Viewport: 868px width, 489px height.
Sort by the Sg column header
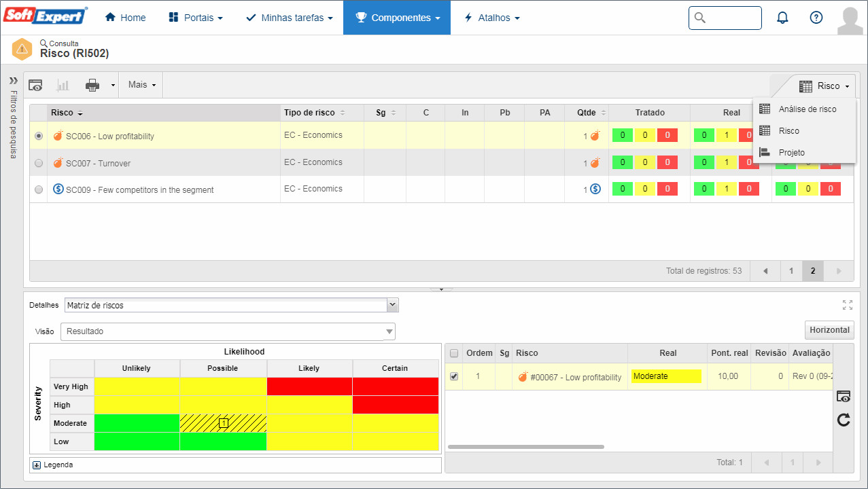[x=385, y=113]
